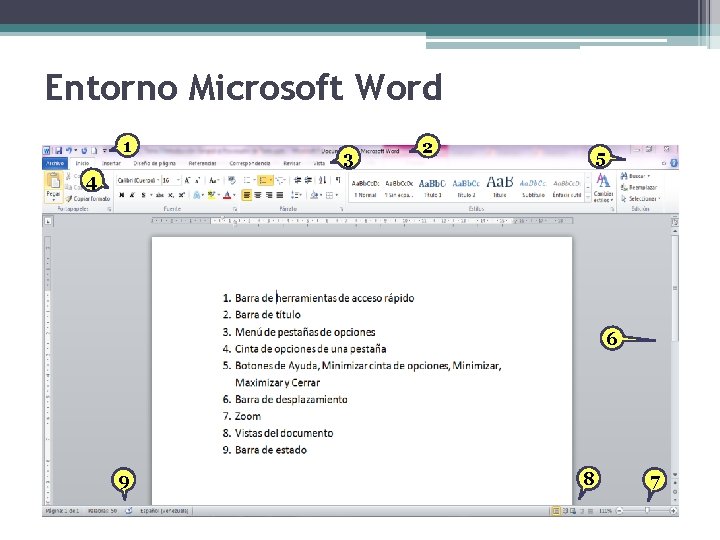
Task: Toggle subscript formatting
Action: 171,195
